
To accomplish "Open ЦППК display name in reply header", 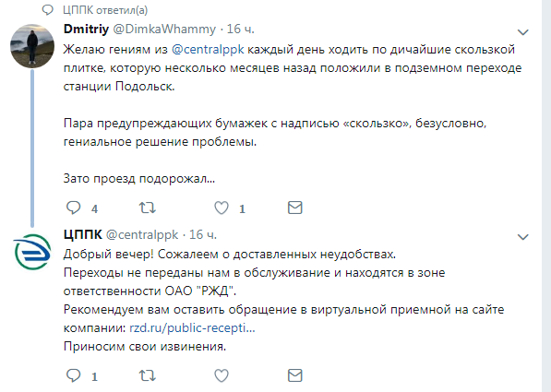I will (x=83, y=234).
